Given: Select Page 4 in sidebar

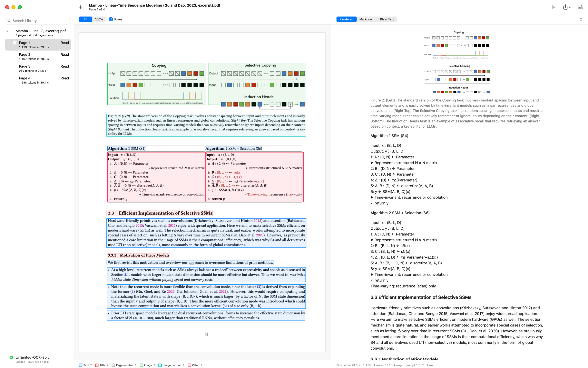Looking at the screenshot, I should coord(38,80).
